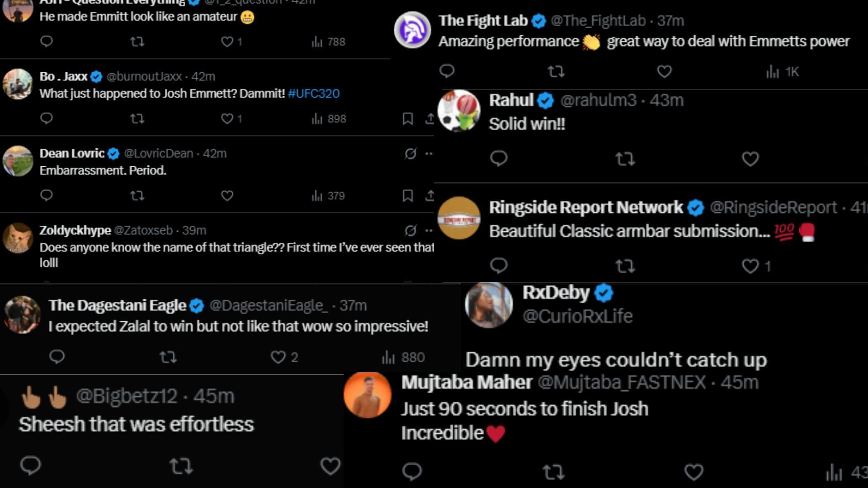Open the RxDeby display name
This screenshot has width=868, height=488.
pyautogui.click(x=556, y=293)
